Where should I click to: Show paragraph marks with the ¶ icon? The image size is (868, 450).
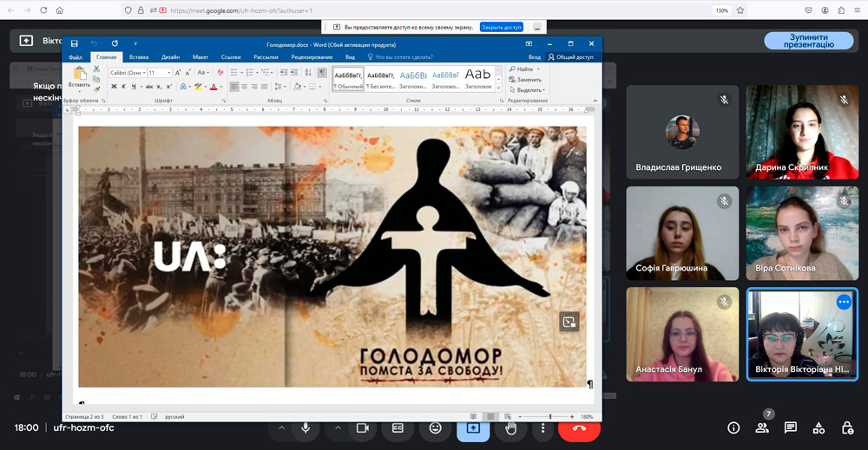320,73
